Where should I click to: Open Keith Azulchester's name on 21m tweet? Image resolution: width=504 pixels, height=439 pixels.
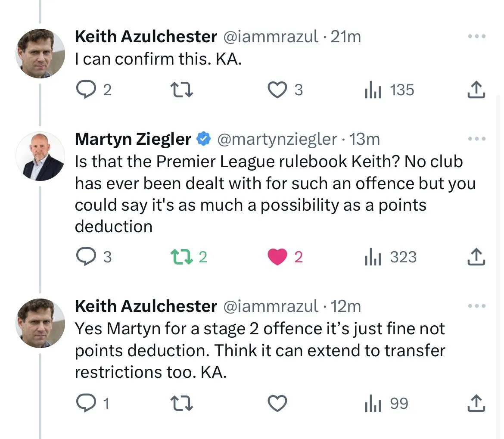tap(146, 37)
